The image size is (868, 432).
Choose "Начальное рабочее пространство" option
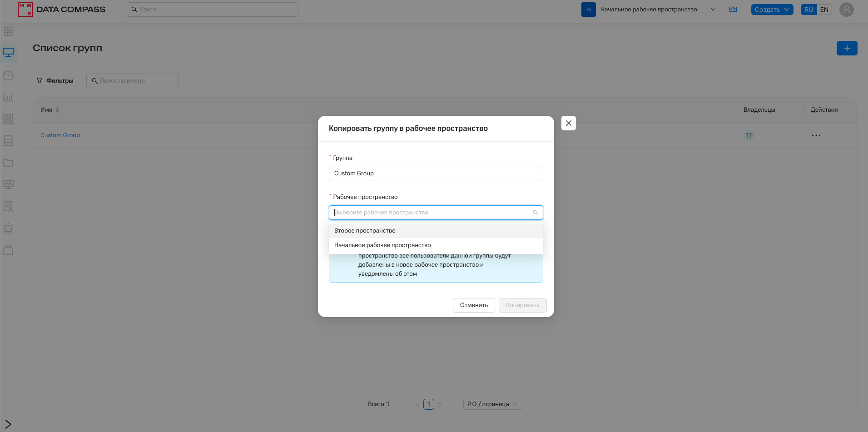tap(382, 245)
